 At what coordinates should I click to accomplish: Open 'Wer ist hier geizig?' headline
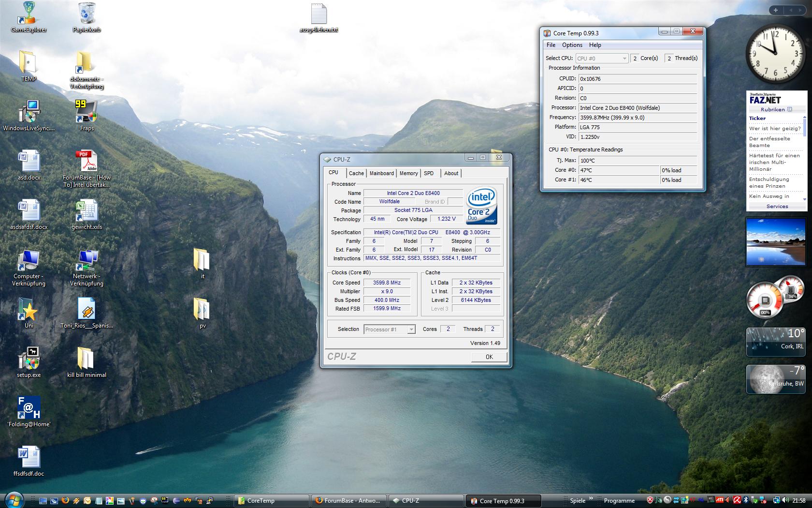(x=775, y=128)
